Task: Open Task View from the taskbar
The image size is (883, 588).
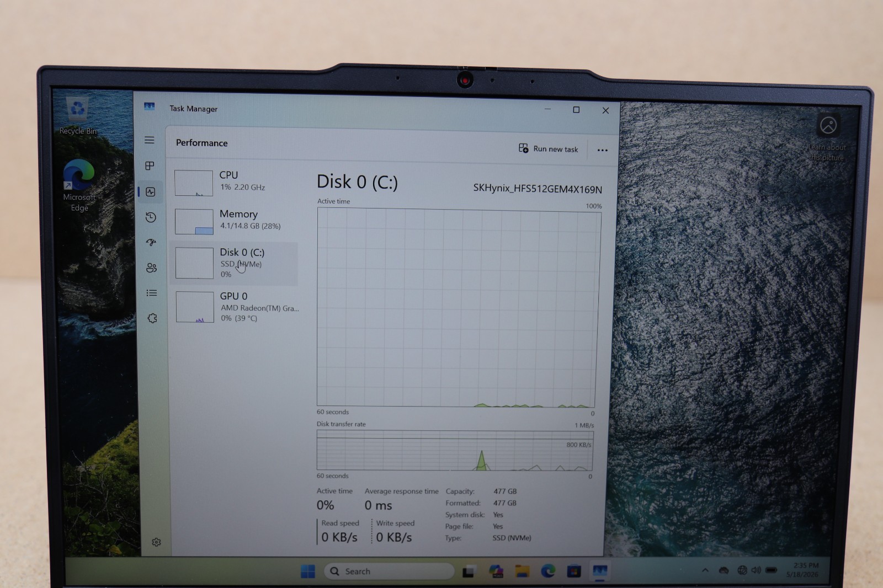Action: coord(469,571)
